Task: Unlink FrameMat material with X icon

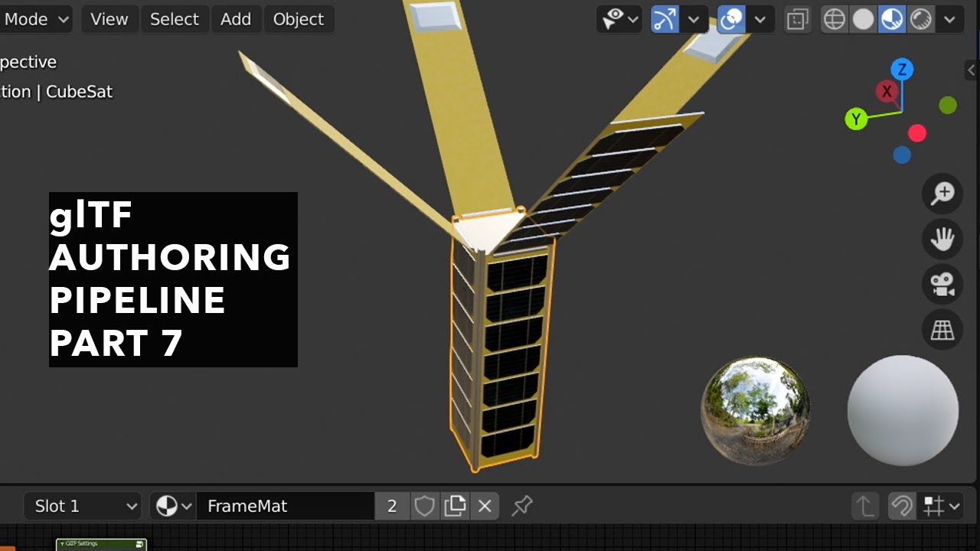Action: pos(485,506)
